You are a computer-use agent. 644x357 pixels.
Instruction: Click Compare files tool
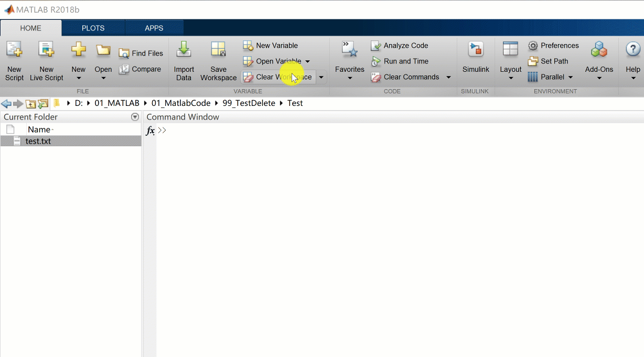point(140,69)
